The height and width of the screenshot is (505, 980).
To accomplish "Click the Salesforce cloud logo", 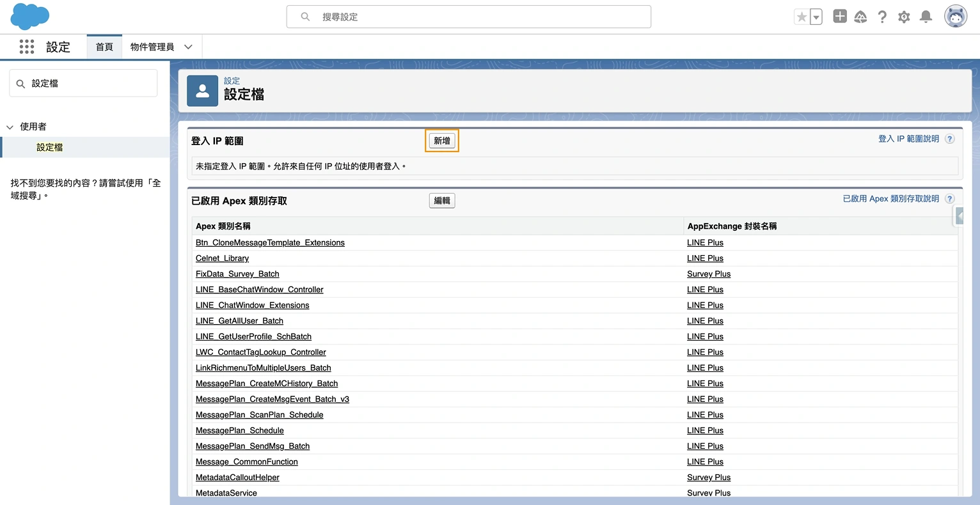I will click(29, 16).
